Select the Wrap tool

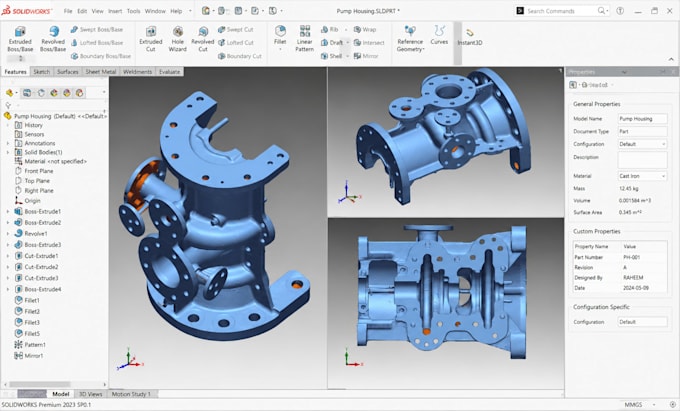[365, 29]
